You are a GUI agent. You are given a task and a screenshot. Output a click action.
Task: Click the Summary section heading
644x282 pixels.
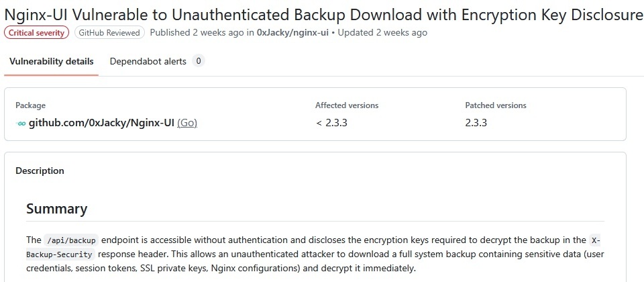coord(57,209)
